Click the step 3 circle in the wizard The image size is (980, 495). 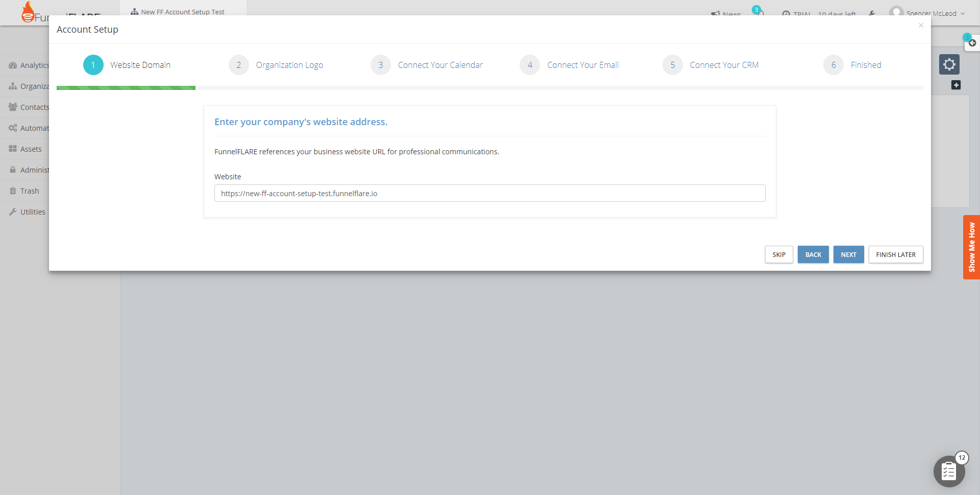coord(381,65)
